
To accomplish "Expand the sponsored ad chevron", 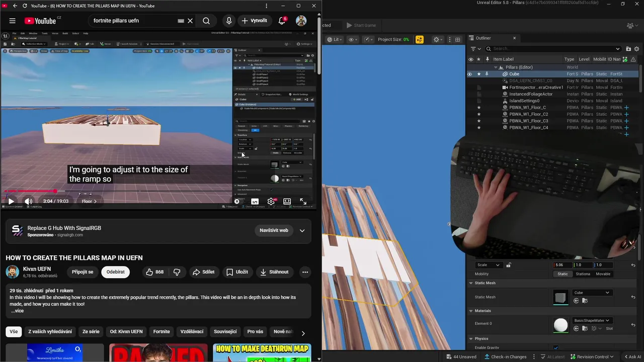I will pos(302,230).
